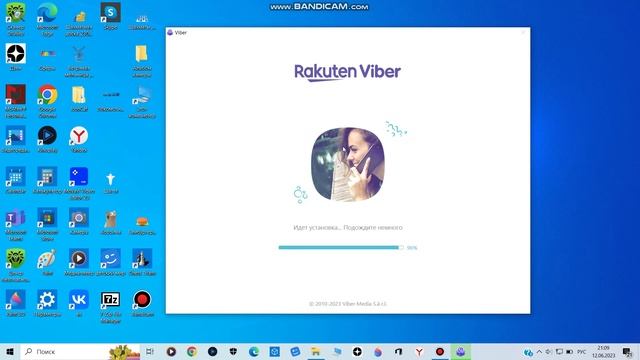Open File Explorer from the taskbar
Screen dimensions: 640x360
tap(316, 351)
